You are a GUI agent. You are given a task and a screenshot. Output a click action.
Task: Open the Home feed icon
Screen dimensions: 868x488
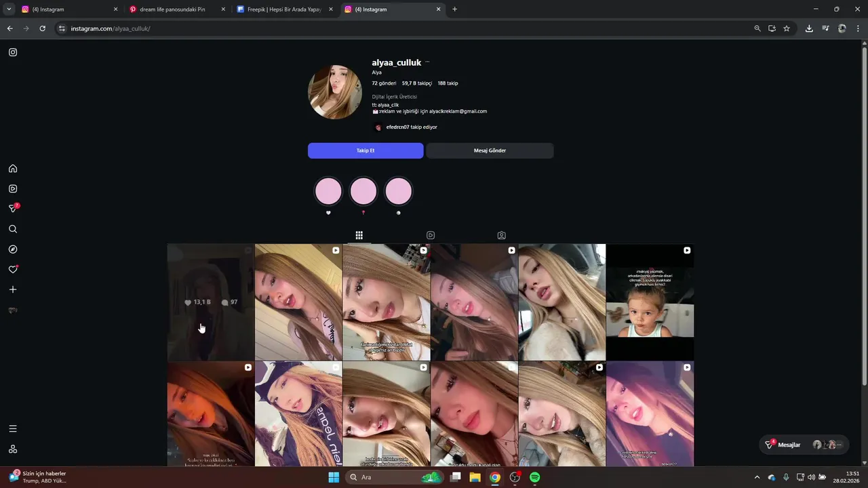click(x=13, y=169)
